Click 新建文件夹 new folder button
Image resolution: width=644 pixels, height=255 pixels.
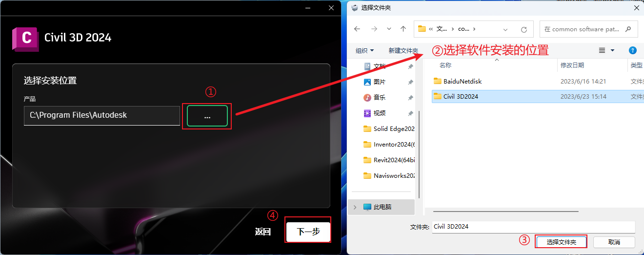coord(403,50)
